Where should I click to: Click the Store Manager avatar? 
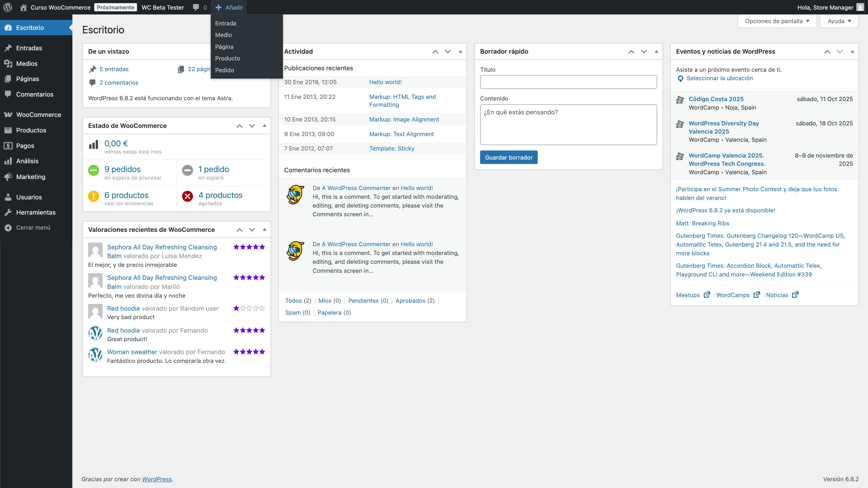860,7
